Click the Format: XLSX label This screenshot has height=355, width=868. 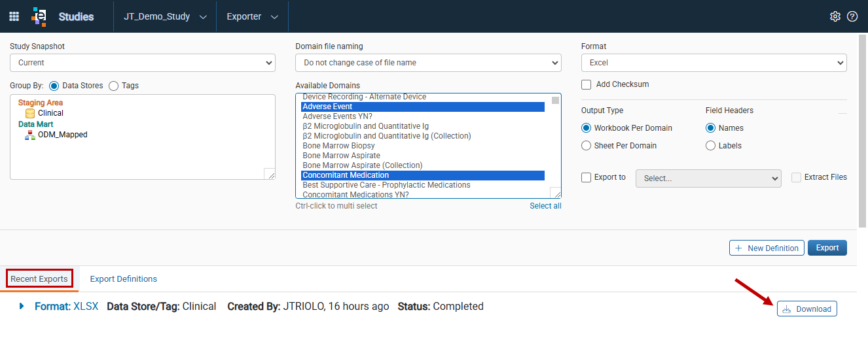pos(66,306)
